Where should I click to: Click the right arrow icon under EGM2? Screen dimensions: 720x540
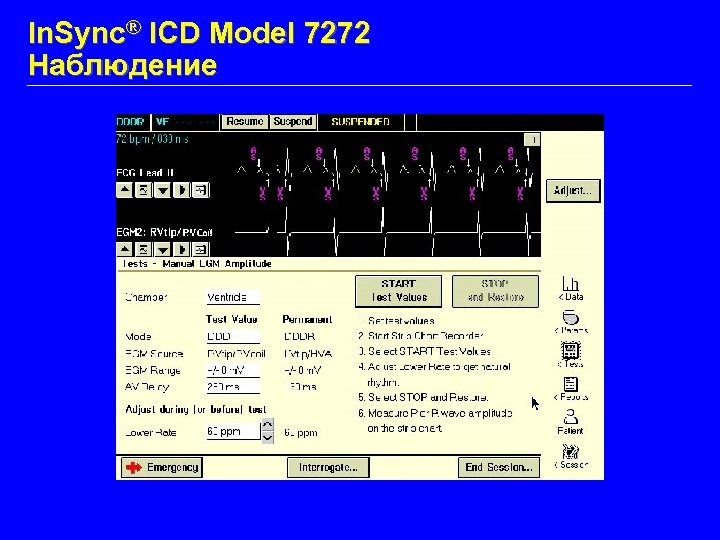click(182, 249)
